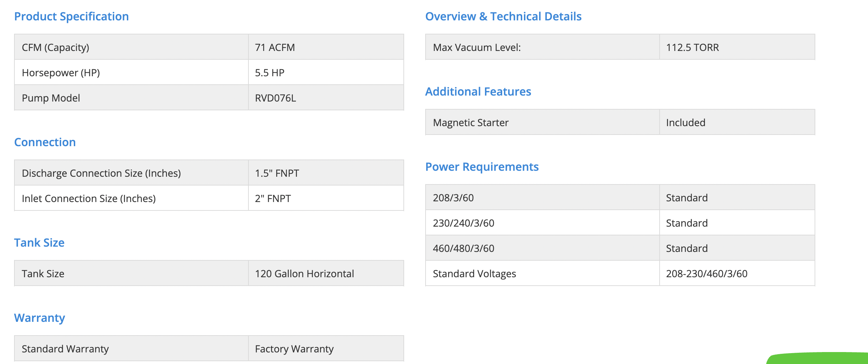The width and height of the screenshot is (868, 364).
Task: Click the Additional Features heading
Action: click(478, 92)
